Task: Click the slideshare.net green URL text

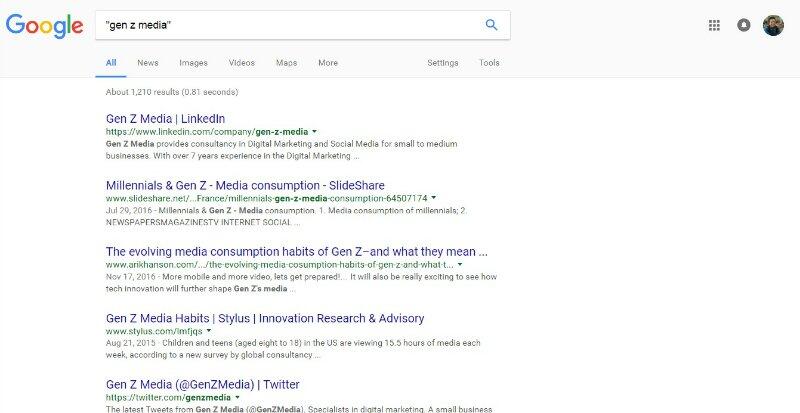Action: (266, 198)
